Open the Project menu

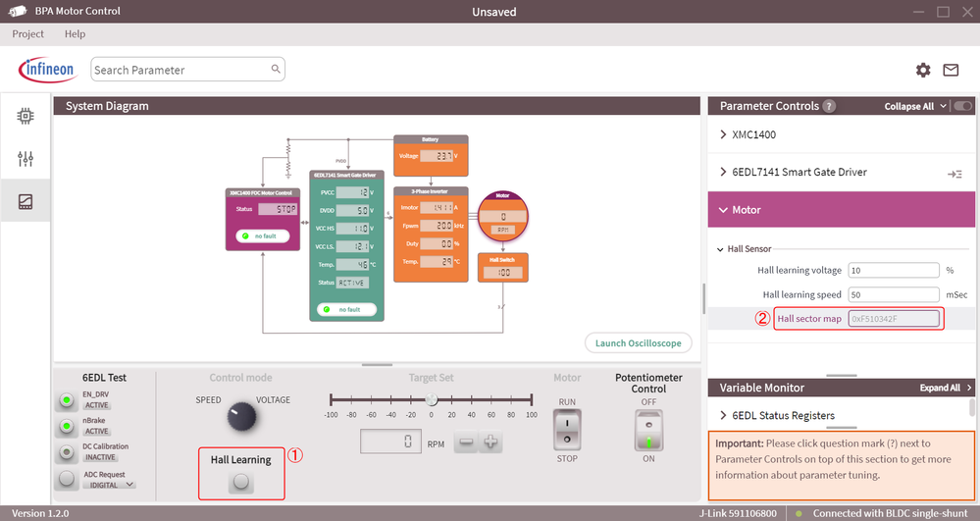pos(28,33)
